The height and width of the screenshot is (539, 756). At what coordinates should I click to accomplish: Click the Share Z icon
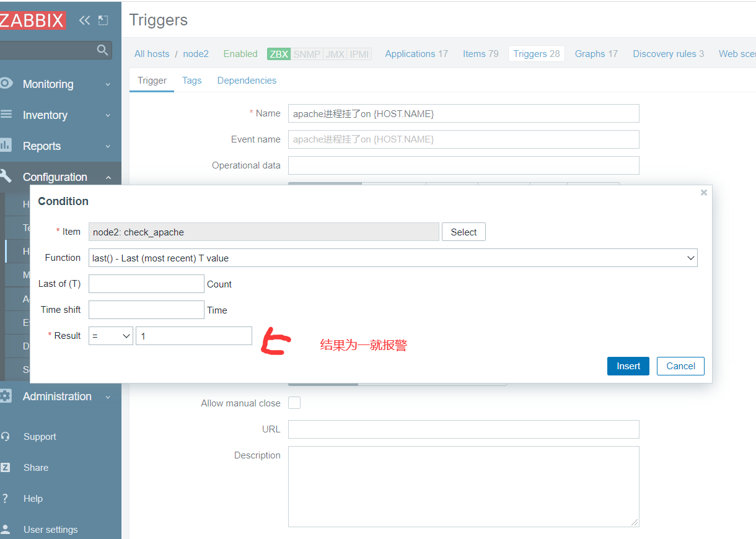point(5,467)
